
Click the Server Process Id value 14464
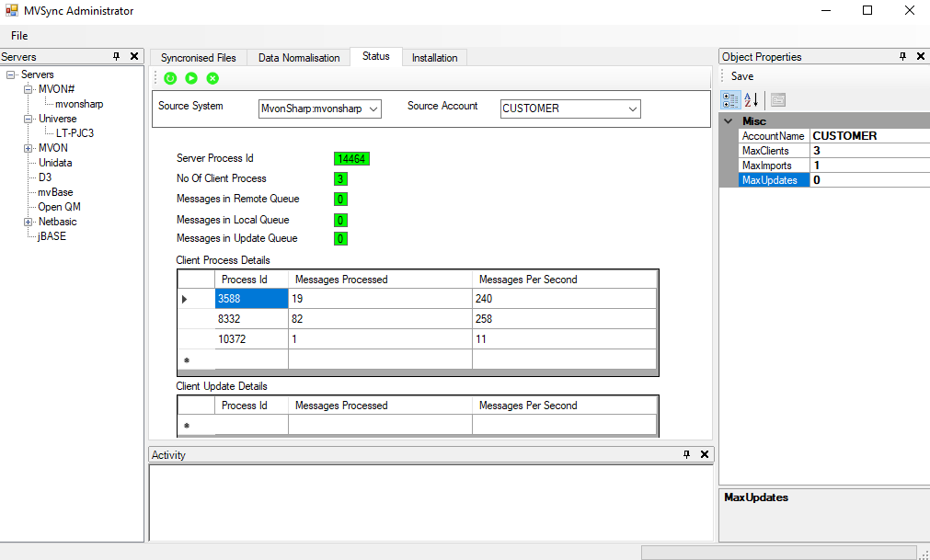tap(351, 159)
